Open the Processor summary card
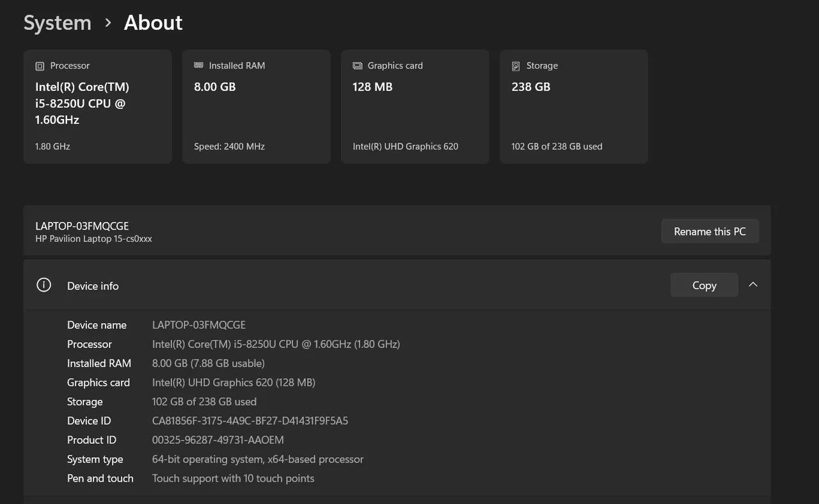819x504 pixels. pos(97,107)
